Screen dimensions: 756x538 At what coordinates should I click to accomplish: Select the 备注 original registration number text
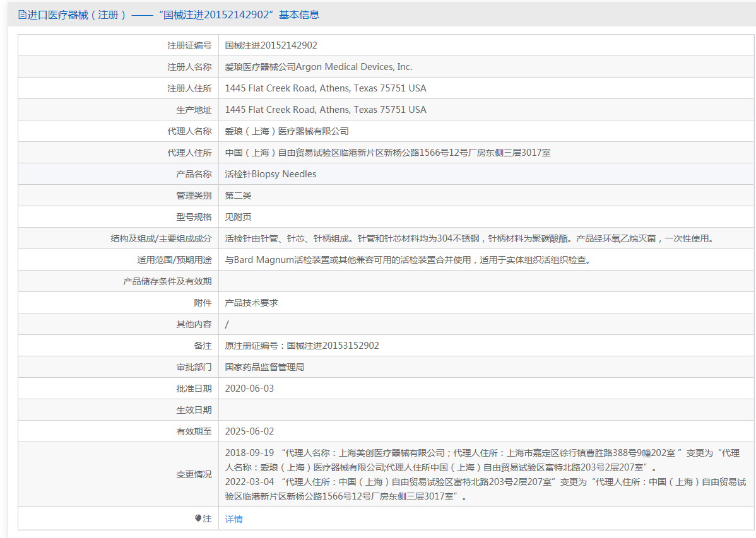tap(302, 346)
